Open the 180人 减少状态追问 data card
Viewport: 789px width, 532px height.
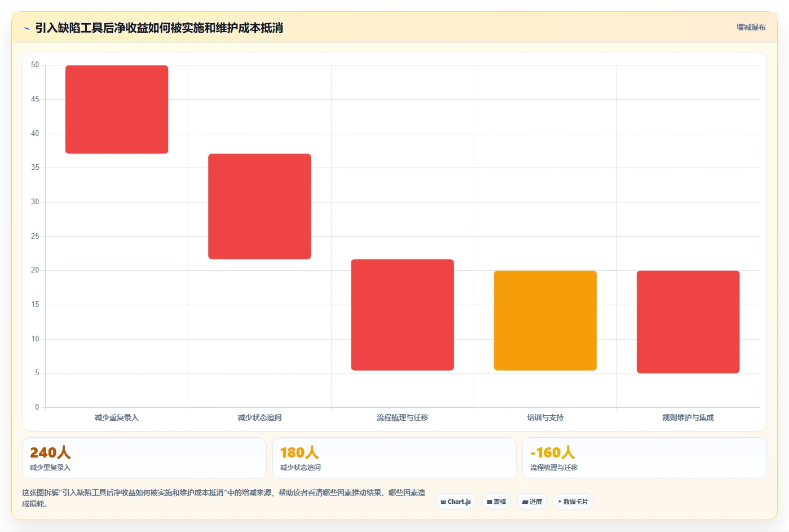394,458
